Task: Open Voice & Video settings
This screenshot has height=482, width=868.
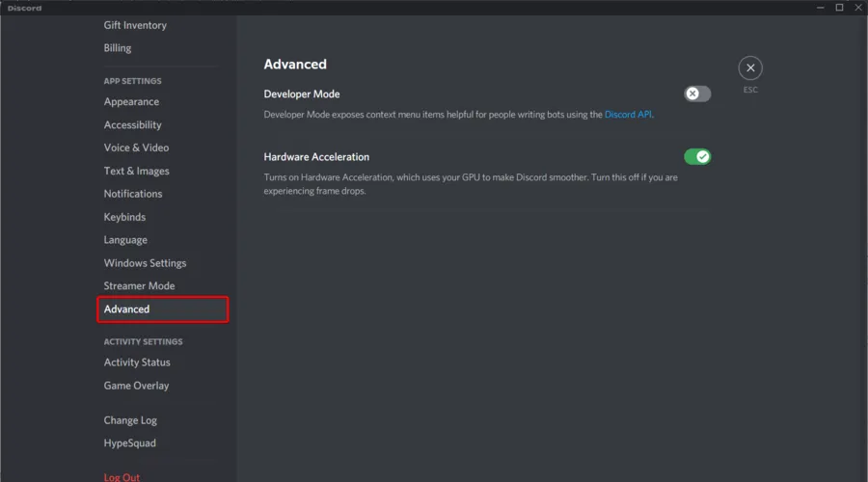Action: 136,147
